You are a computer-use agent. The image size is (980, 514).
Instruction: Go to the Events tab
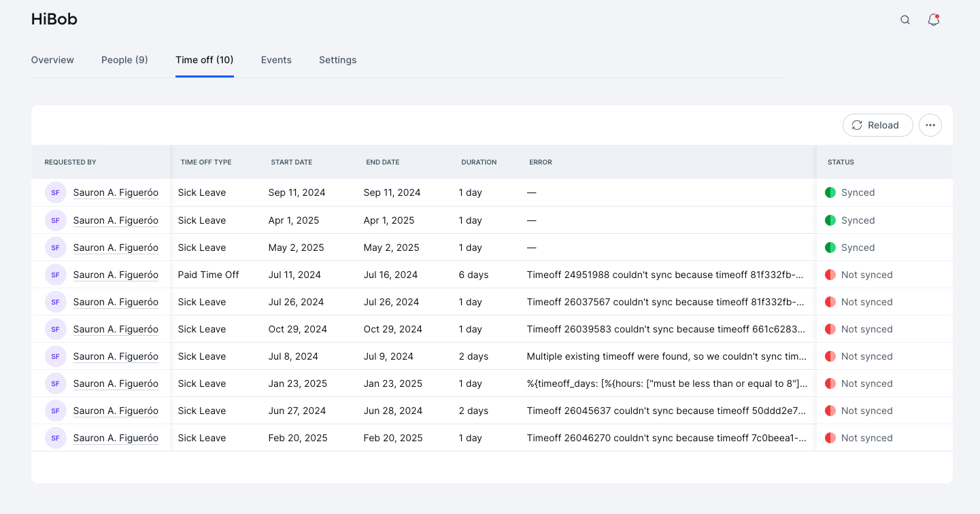click(x=276, y=60)
